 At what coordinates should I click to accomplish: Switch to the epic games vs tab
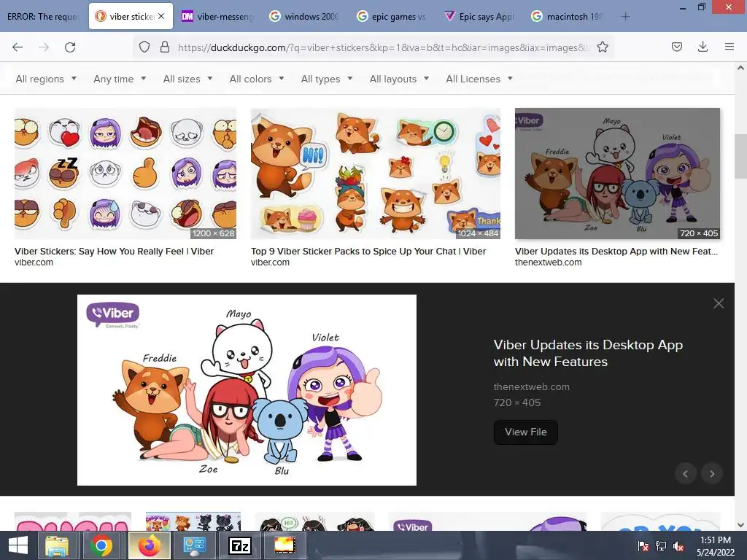(x=392, y=16)
